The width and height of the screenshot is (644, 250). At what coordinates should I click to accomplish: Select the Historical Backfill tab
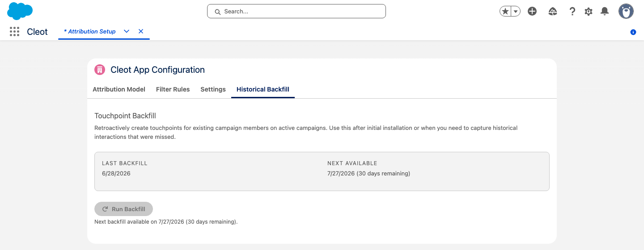[263, 89]
